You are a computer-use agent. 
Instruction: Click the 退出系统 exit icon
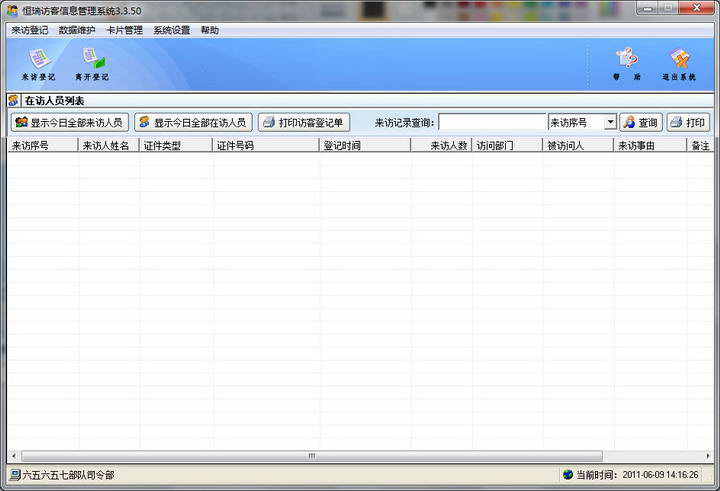(679, 64)
